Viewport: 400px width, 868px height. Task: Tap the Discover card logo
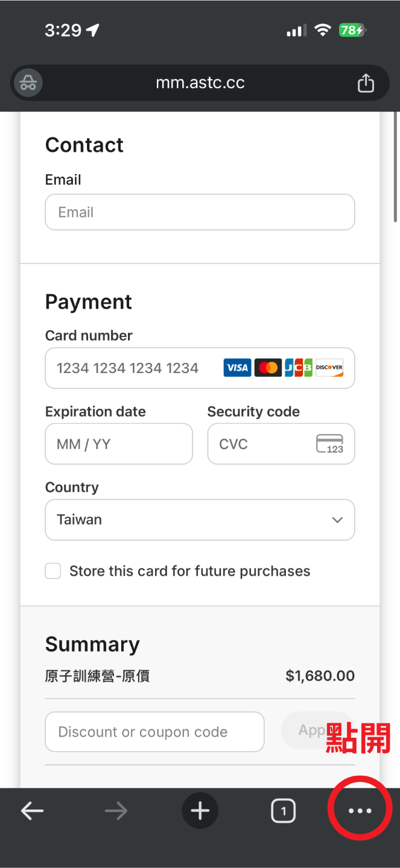pyautogui.click(x=329, y=368)
